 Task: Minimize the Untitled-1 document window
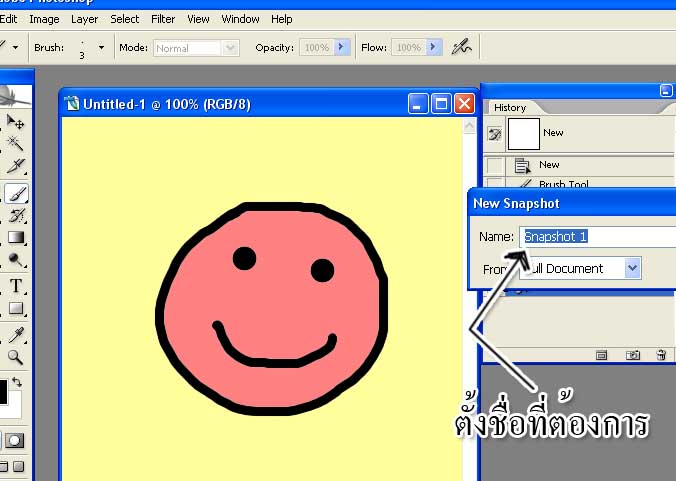pos(418,104)
